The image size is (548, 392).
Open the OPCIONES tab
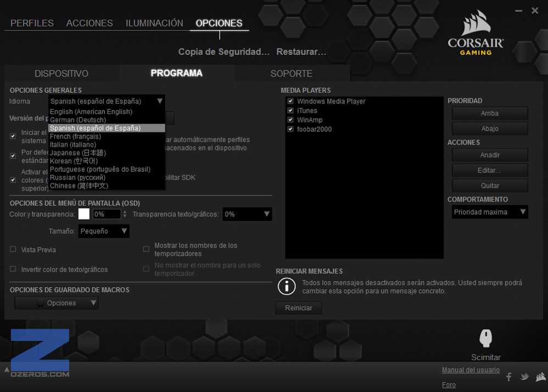219,23
